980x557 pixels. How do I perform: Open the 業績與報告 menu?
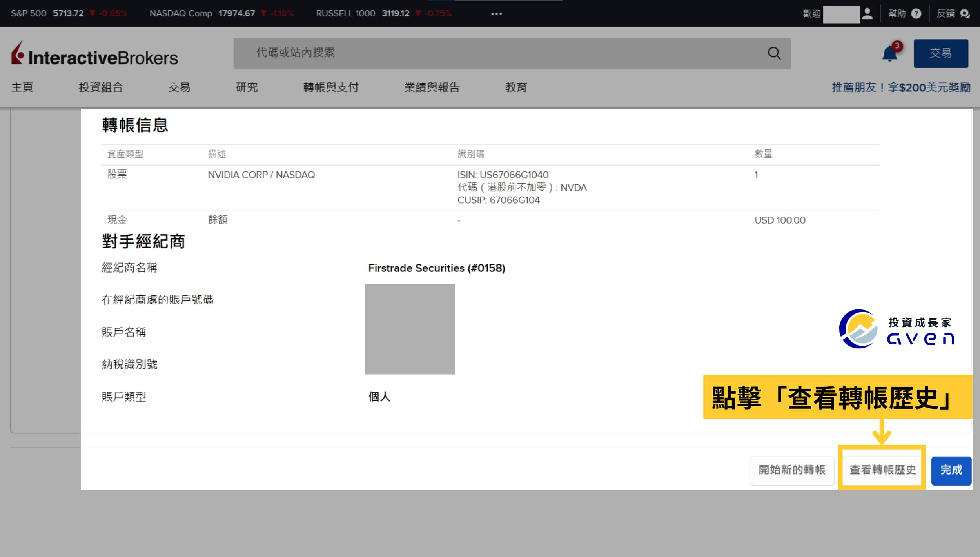[x=432, y=87]
